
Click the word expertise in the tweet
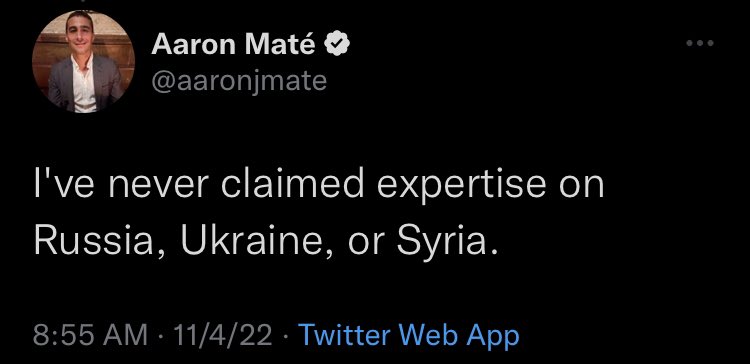461,186
